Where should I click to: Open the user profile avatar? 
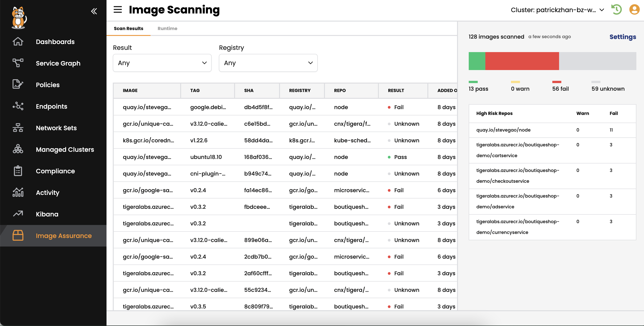634,10
